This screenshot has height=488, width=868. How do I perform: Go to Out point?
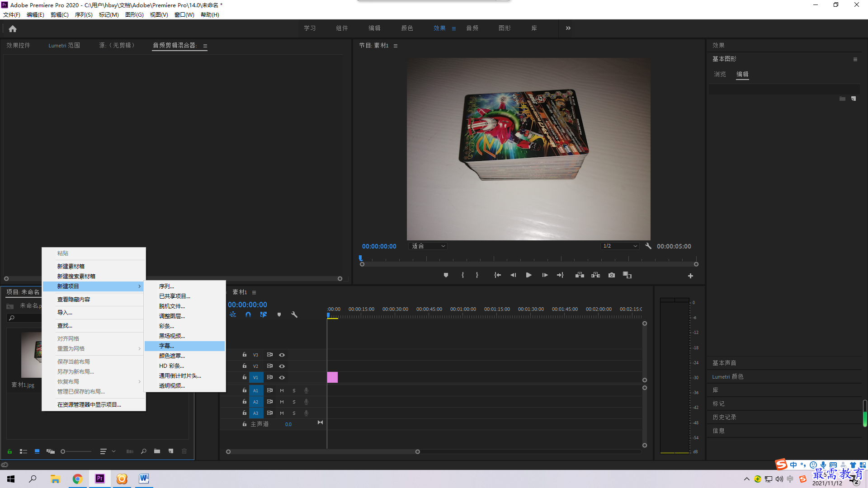(560, 275)
